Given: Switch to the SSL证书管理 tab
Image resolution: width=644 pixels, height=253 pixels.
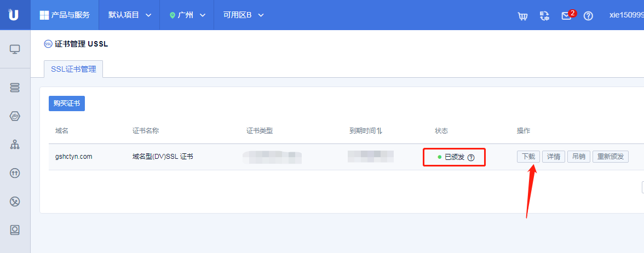Looking at the screenshot, I should point(73,69).
